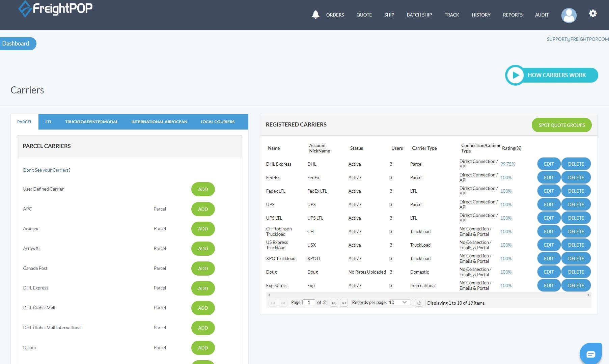
Task: Select the Local Couriers tab
Action: 217,122
